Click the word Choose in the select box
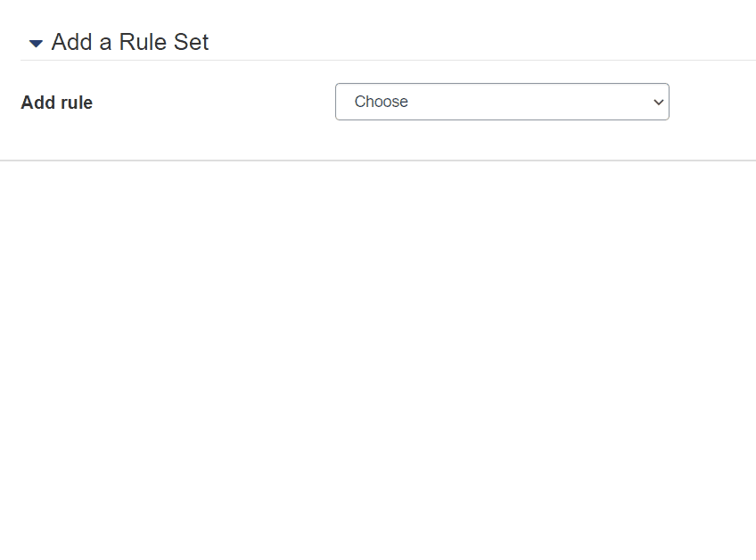The width and height of the screenshot is (756, 560). coord(381,102)
